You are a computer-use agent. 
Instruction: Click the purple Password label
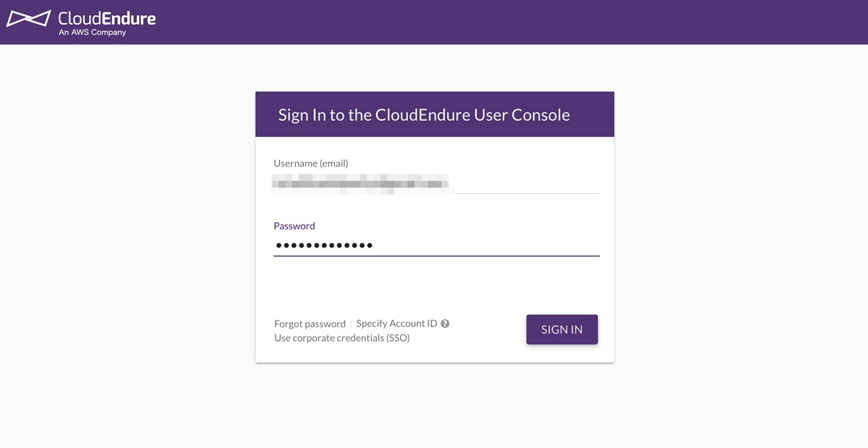pos(294,226)
